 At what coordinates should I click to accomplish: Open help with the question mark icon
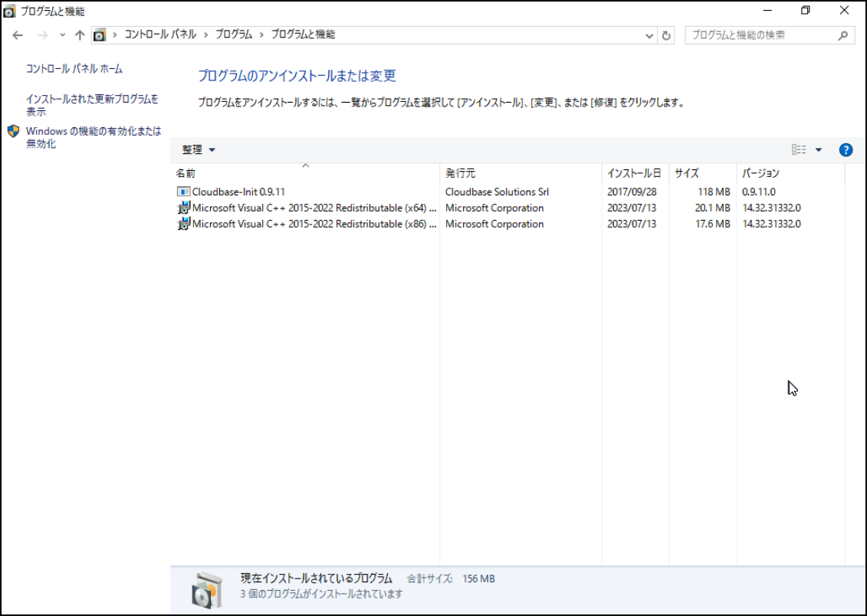[x=846, y=149]
